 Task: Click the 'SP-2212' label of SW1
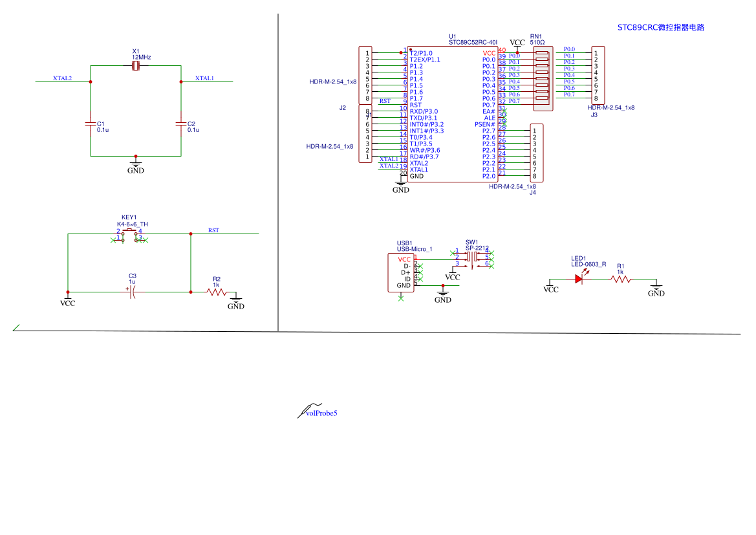click(477, 248)
